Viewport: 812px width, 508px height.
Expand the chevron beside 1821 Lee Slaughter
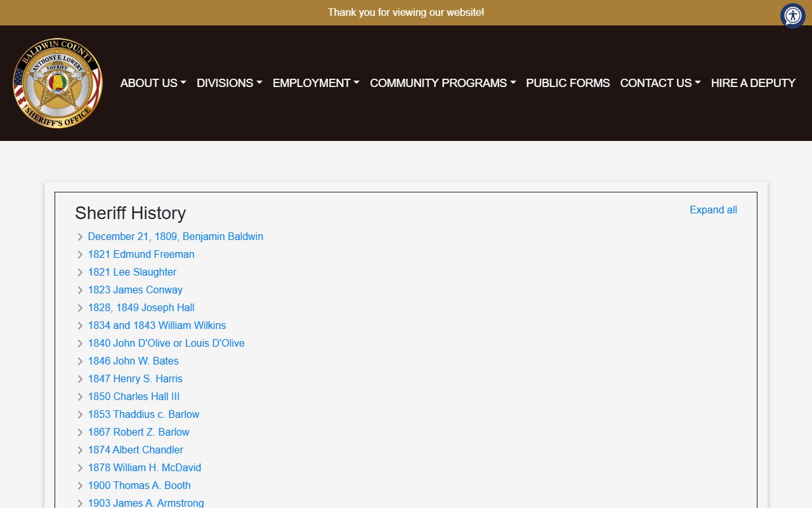pos(80,272)
